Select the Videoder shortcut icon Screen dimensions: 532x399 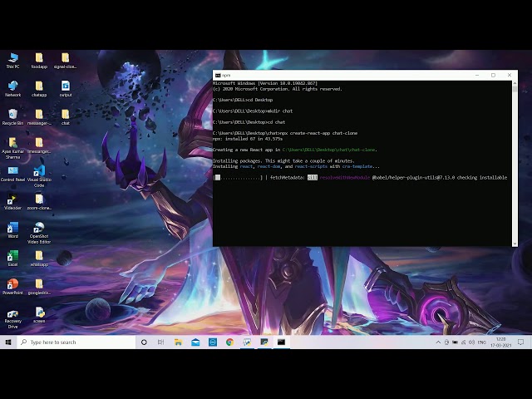[x=13, y=202]
